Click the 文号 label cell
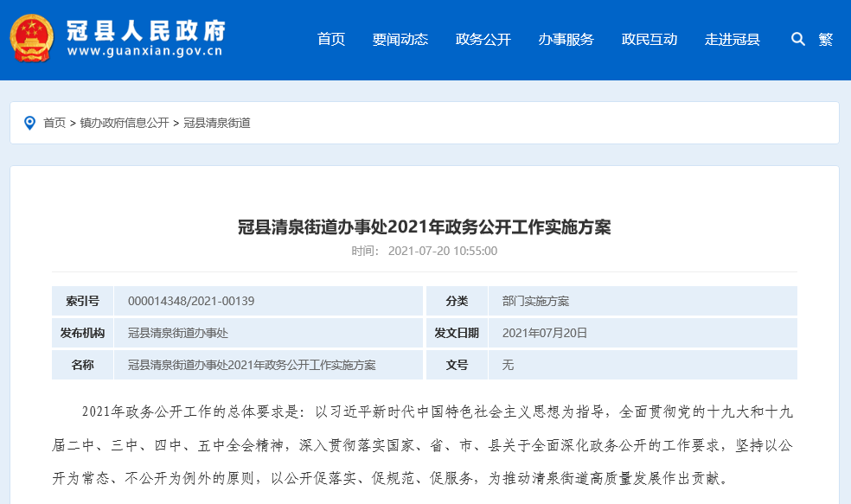Image resolution: width=851 pixels, height=504 pixels. [457, 365]
